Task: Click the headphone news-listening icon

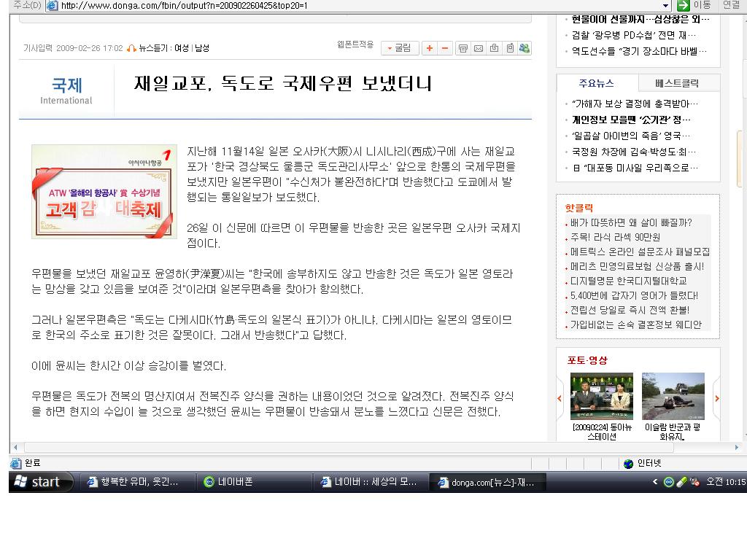Action: (131, 48)
